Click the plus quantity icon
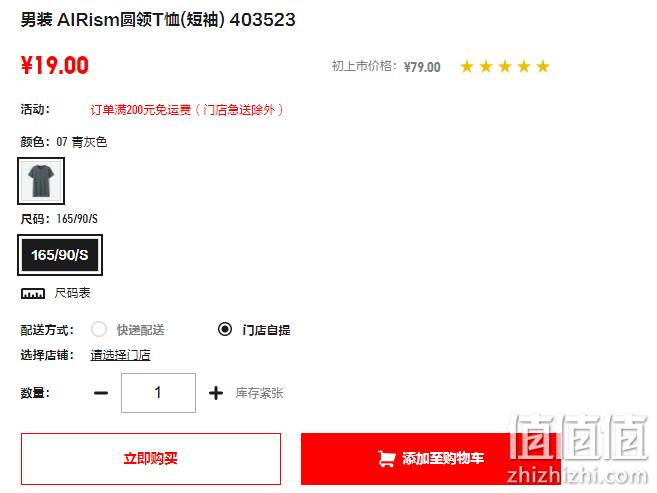This screenshot has height=493, width=657. 216,393
